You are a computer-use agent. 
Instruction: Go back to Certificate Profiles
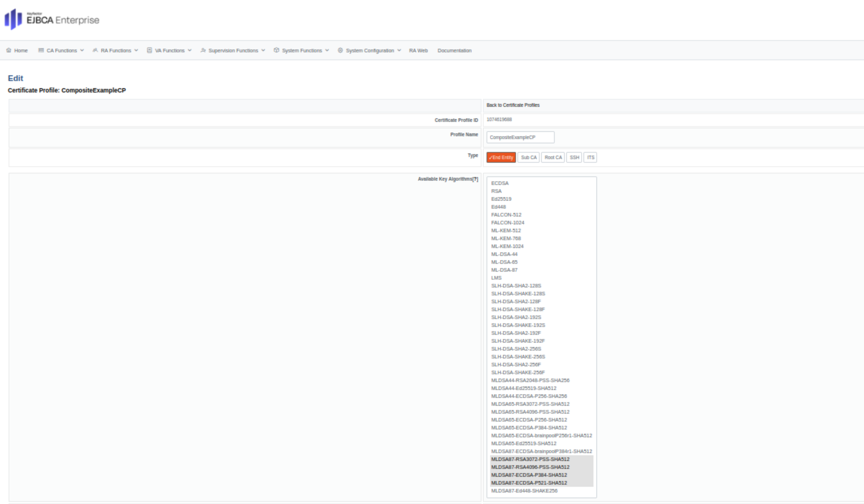click(x=513, y=105)
